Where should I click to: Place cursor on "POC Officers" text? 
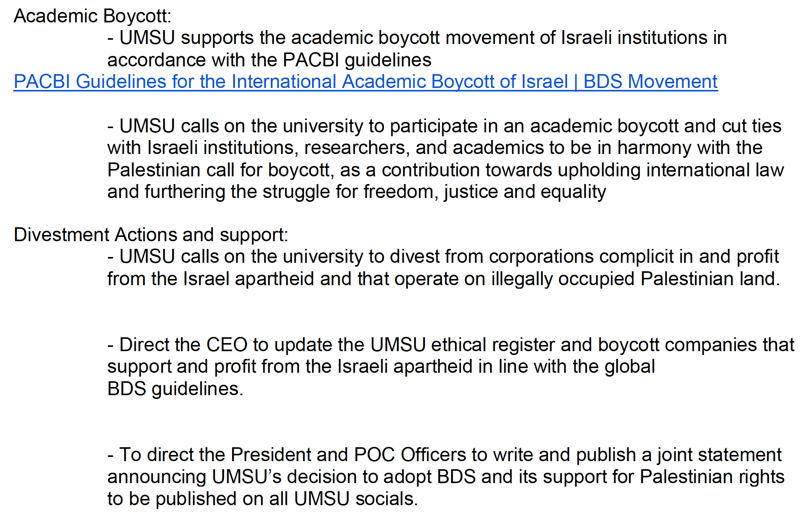pos(410,455)
